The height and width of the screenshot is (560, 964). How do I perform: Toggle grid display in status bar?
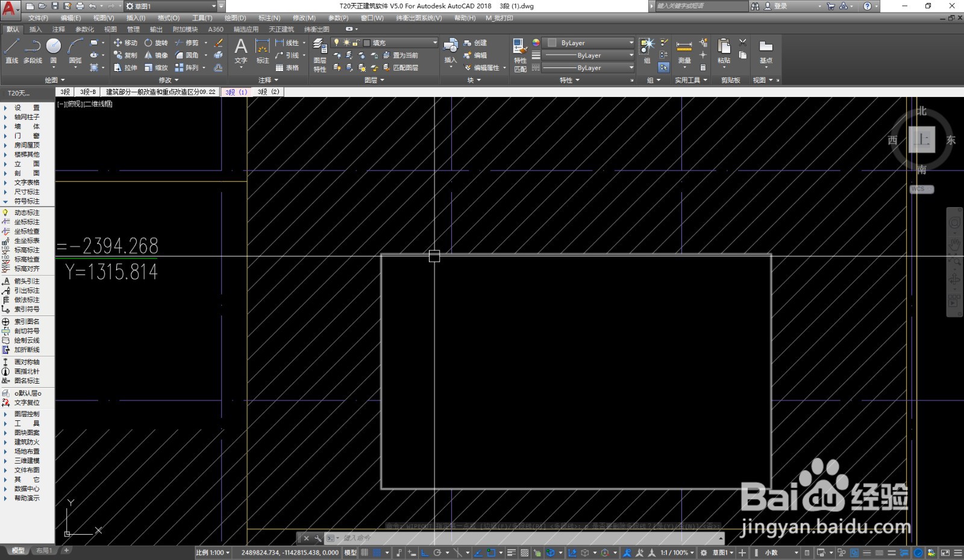pos(365,553)
